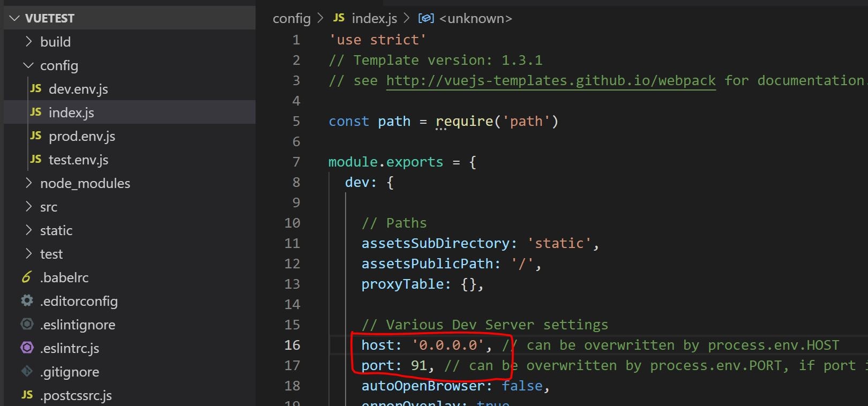The image size is (868, 406).
Task: Click the purple ESLint icon beside .eslintrc.js
Action: point(27,348)
